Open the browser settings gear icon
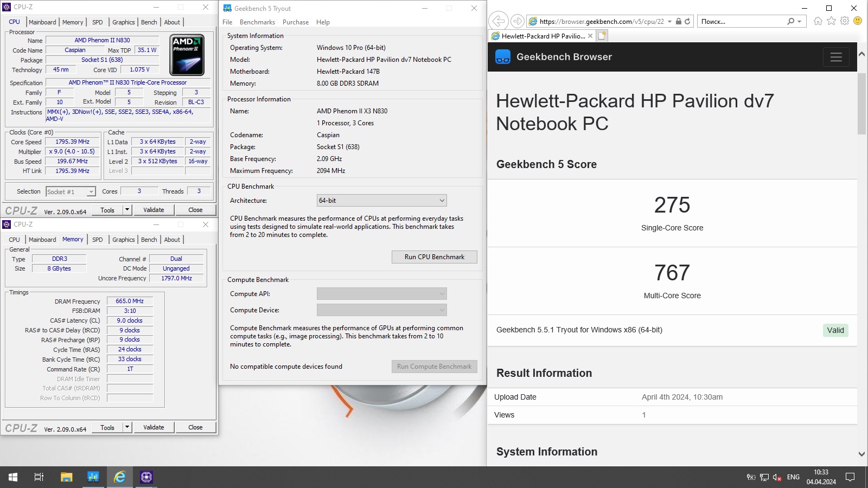868x488 pixels. (x=845, y=21)
